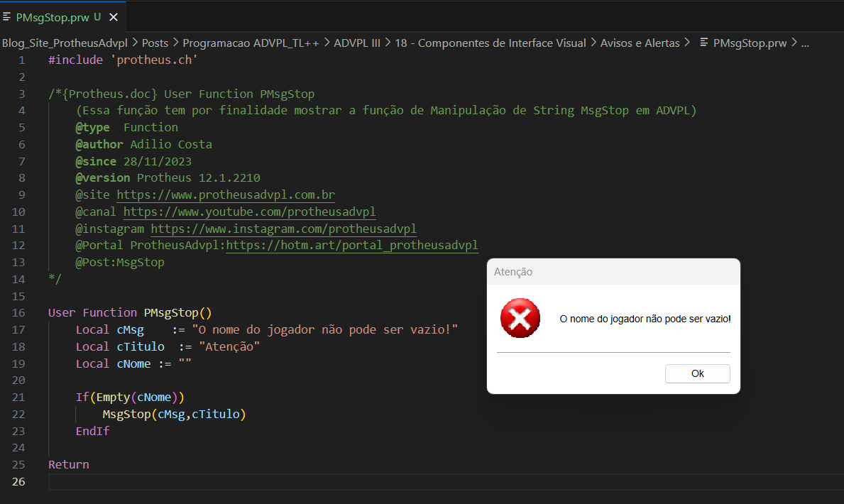This screenshot has width=844, height=504.
Task: Click the dialog message about jogador vazio
Action: (x=645, y=319)
